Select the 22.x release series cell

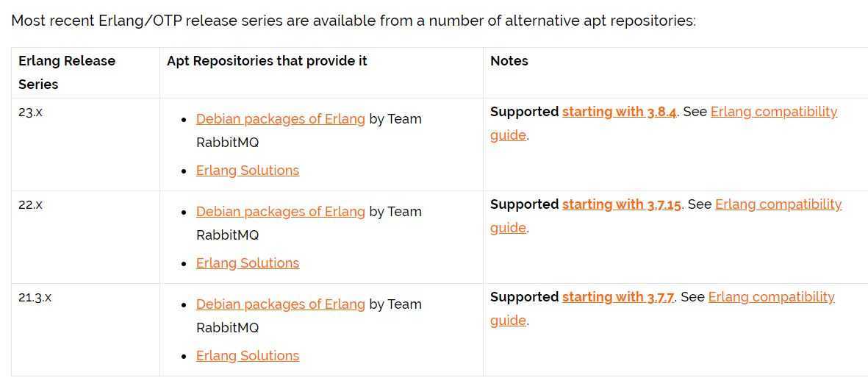85,237
